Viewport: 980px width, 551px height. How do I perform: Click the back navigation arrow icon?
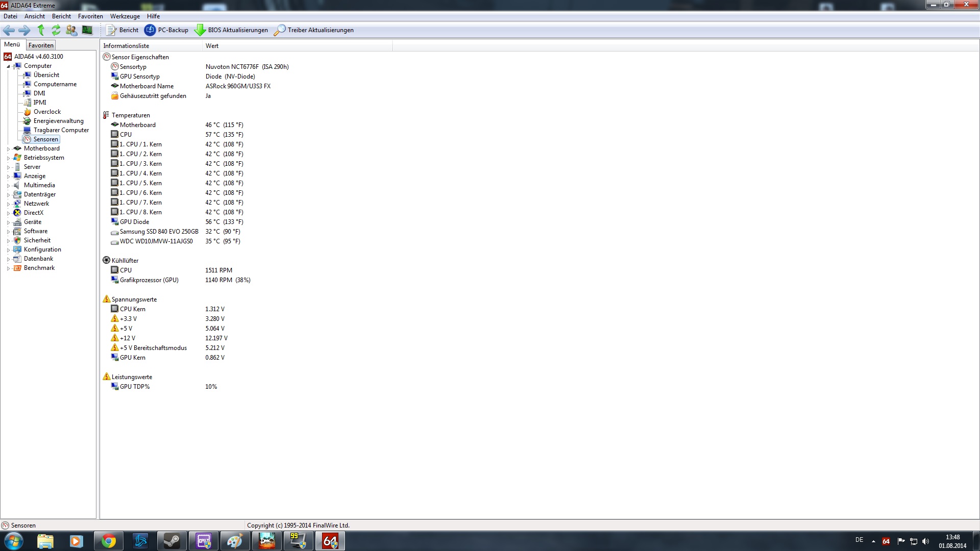[x=9, y=30]
